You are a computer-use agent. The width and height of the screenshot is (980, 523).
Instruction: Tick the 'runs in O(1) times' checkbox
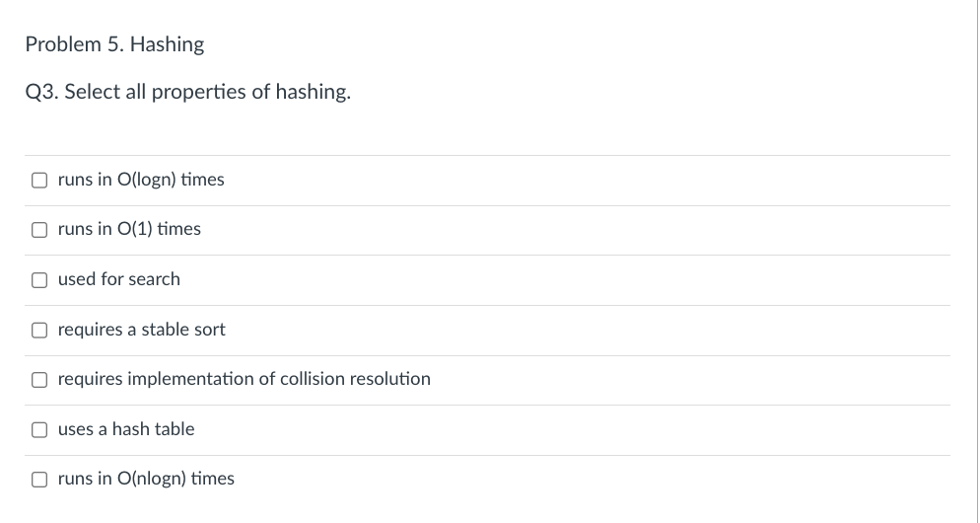tap(39, 230)
